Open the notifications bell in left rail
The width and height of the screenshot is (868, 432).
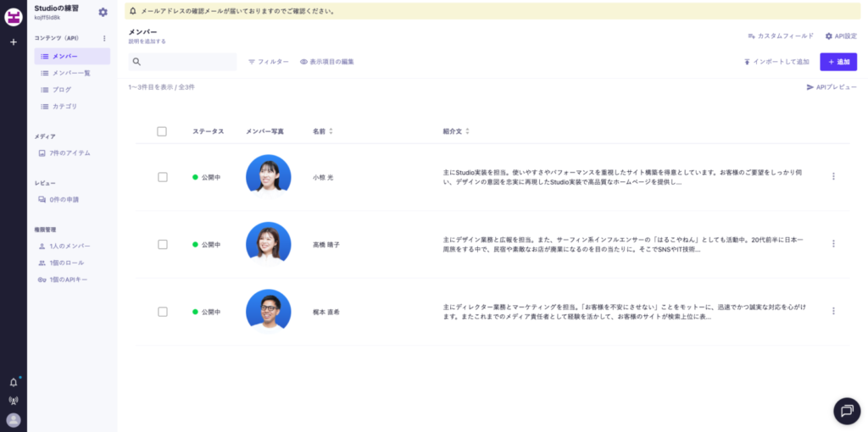click(13, 383)
